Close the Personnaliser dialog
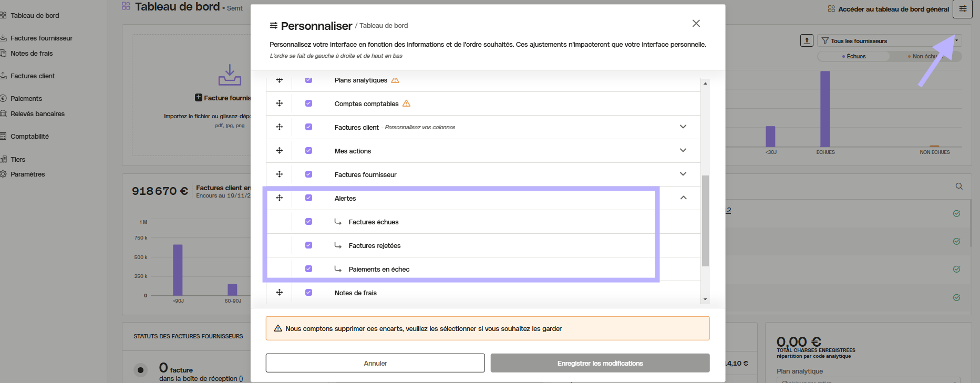 [x=696, y=24]
